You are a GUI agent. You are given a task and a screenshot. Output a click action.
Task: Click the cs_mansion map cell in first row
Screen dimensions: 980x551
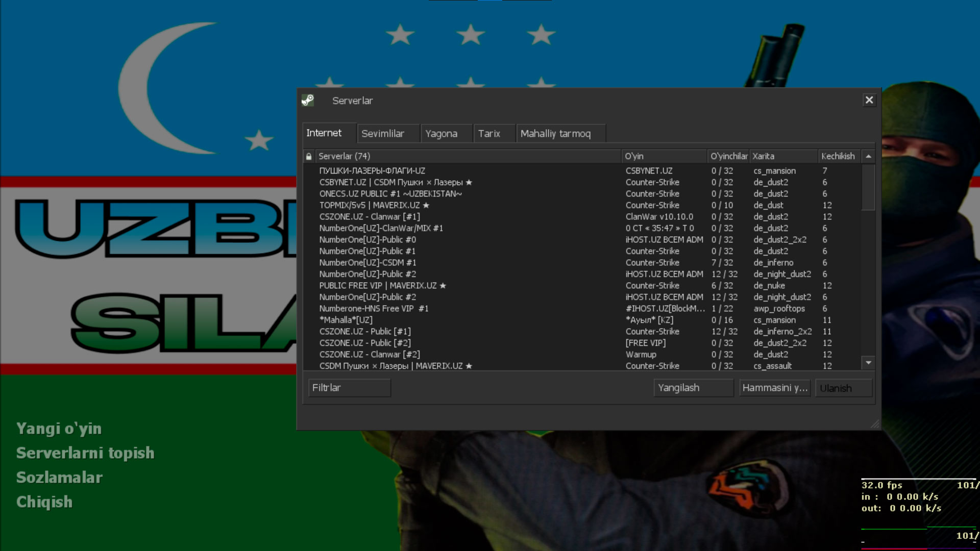point(774,171)
